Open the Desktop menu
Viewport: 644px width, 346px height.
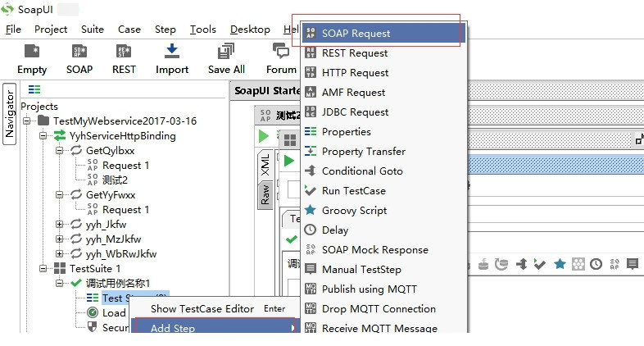pyautogui.click(x=250, y=30)
